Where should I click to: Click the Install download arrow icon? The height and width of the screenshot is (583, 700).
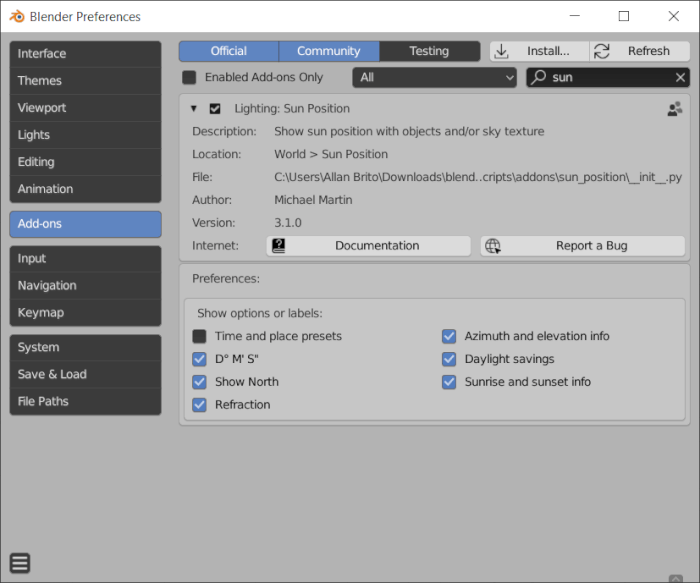(502, 51)
